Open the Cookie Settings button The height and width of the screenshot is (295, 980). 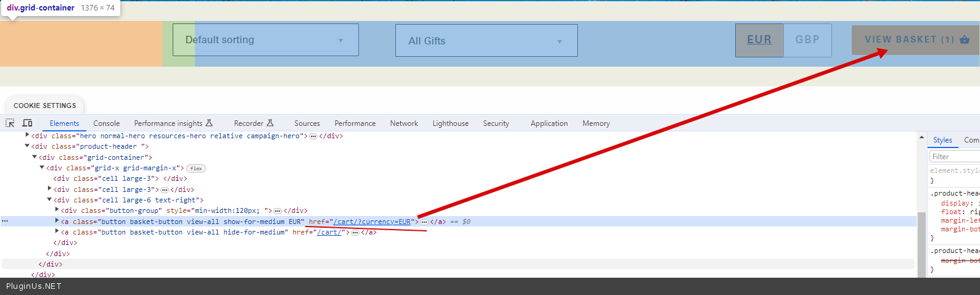(x=45, y=106)
